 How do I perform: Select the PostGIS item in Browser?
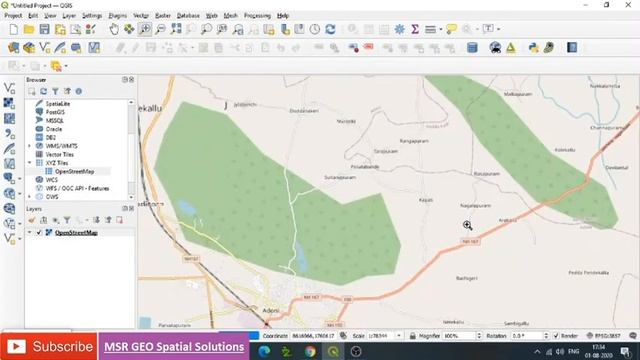(55, 112)
